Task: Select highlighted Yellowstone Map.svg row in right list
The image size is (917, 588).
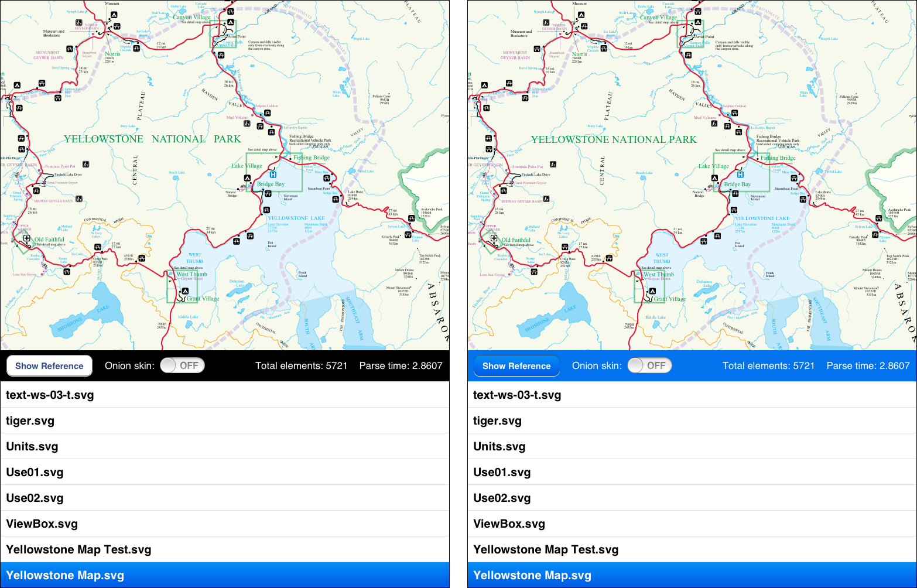Action: pyautogui.click(x=692, y=575)
